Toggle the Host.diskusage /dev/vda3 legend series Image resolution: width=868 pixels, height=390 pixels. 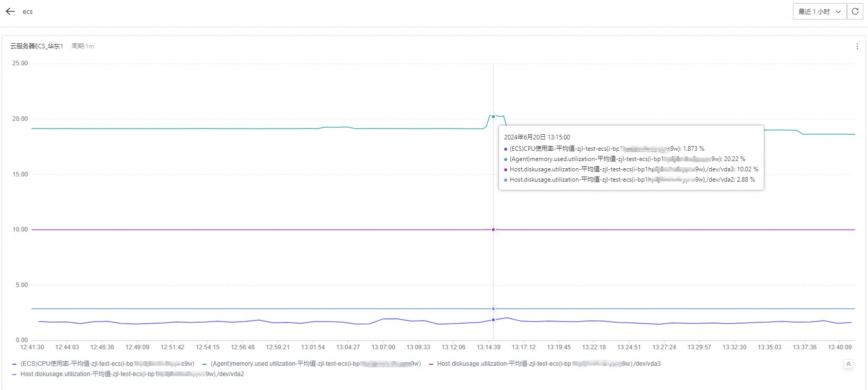(545, 364)
